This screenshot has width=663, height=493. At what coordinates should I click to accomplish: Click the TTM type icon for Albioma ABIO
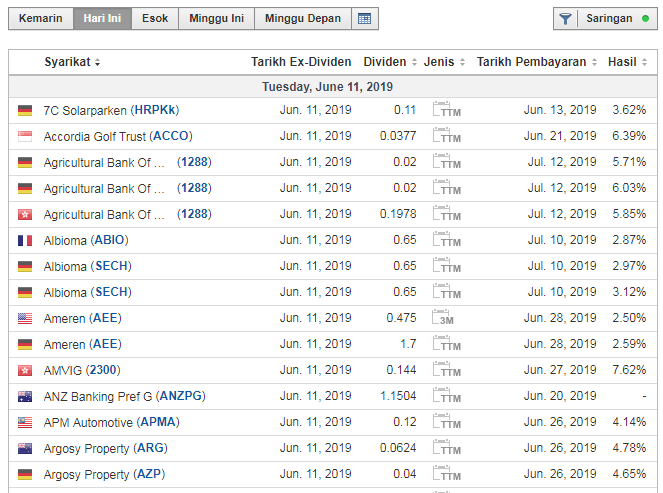pos(447,240)
